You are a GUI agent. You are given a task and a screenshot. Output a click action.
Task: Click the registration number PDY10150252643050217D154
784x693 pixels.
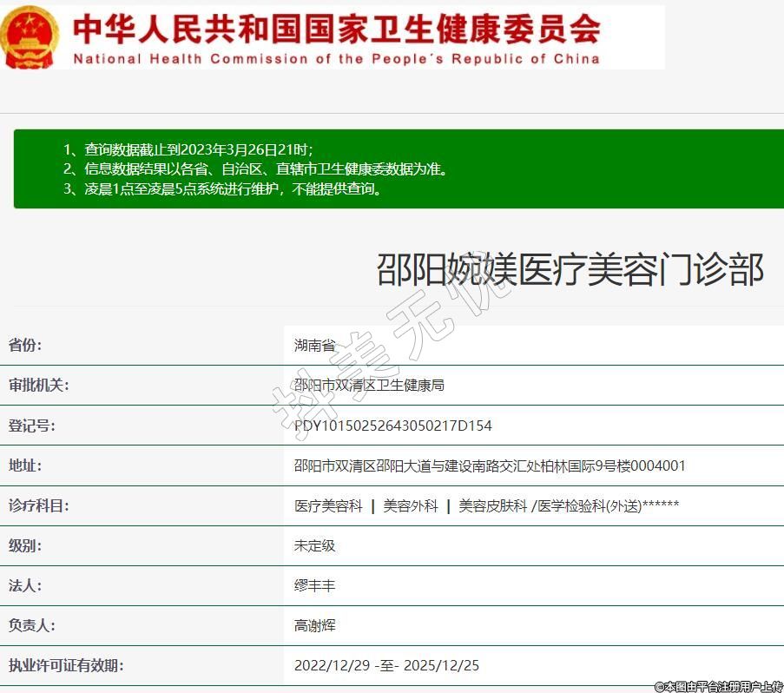(x=393, y=426)
